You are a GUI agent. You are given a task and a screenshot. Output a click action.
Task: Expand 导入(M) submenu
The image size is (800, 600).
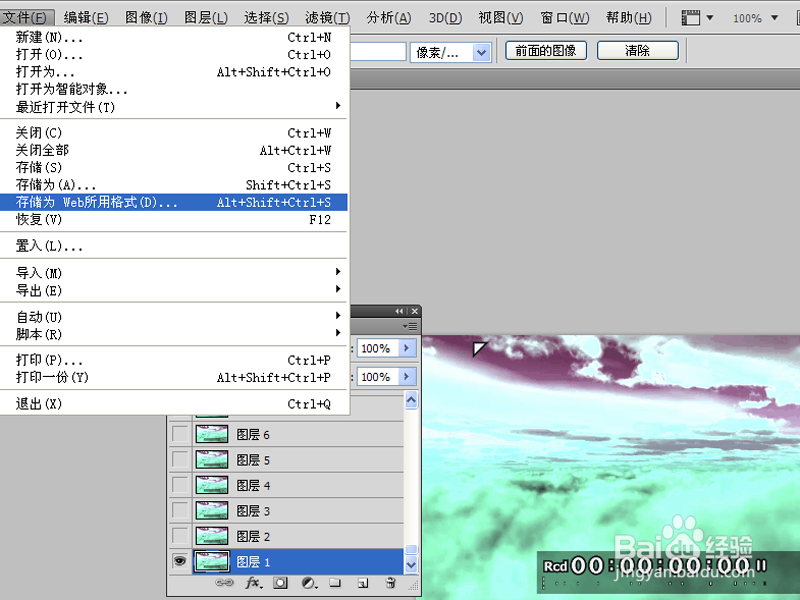(173, 273)
